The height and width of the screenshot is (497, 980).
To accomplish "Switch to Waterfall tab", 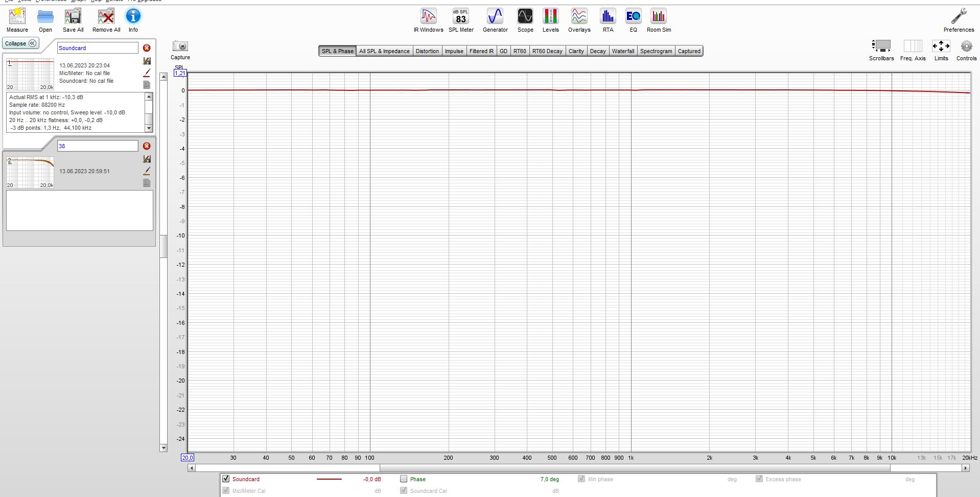I will pyautogui.click(x=623, y=51).
